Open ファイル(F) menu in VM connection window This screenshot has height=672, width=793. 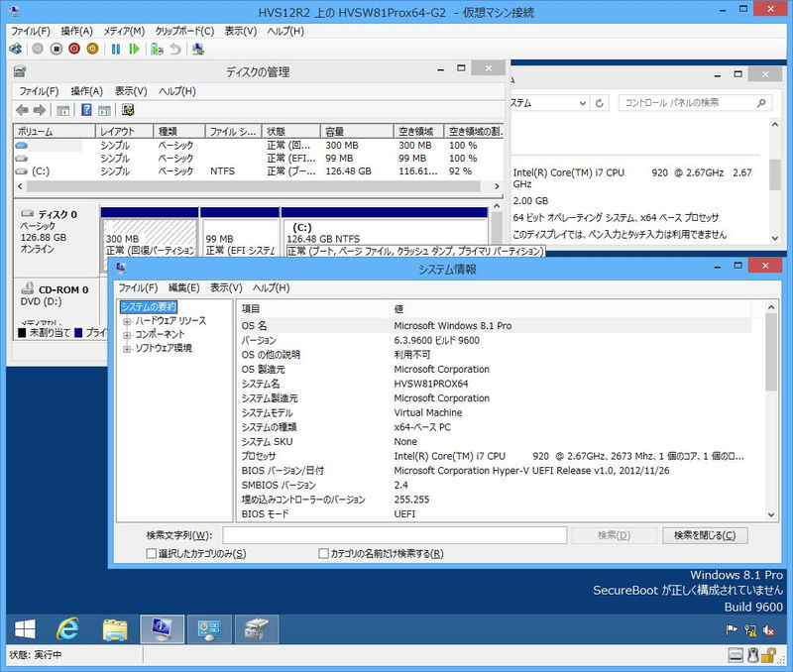pyautogui.click(x=31, y=32)
